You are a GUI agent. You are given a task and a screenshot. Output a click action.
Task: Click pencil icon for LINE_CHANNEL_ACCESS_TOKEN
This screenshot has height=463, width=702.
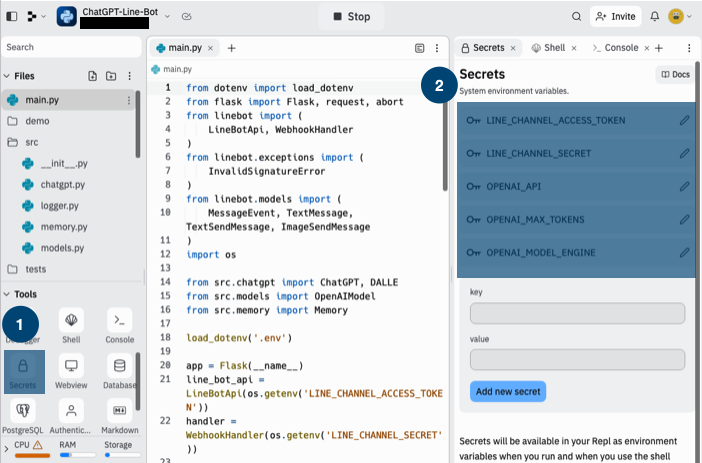(x=684, y=120)
